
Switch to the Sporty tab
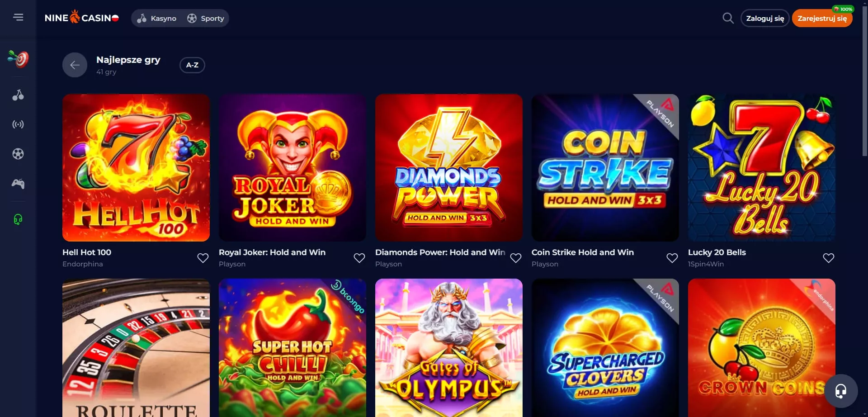coord(206,18)
